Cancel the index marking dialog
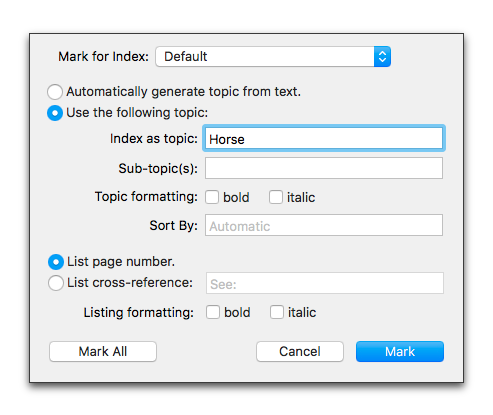The width and height of the screenshot is (493, 415). pos(300,351)
